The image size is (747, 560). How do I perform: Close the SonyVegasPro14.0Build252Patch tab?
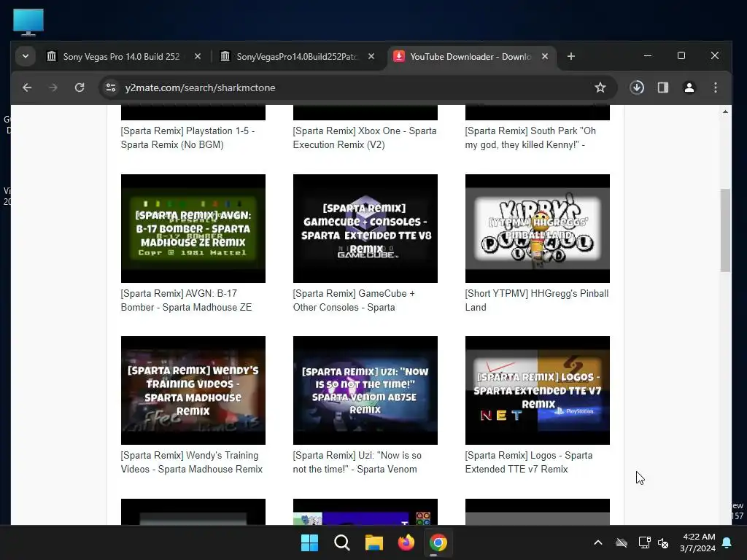371,57
